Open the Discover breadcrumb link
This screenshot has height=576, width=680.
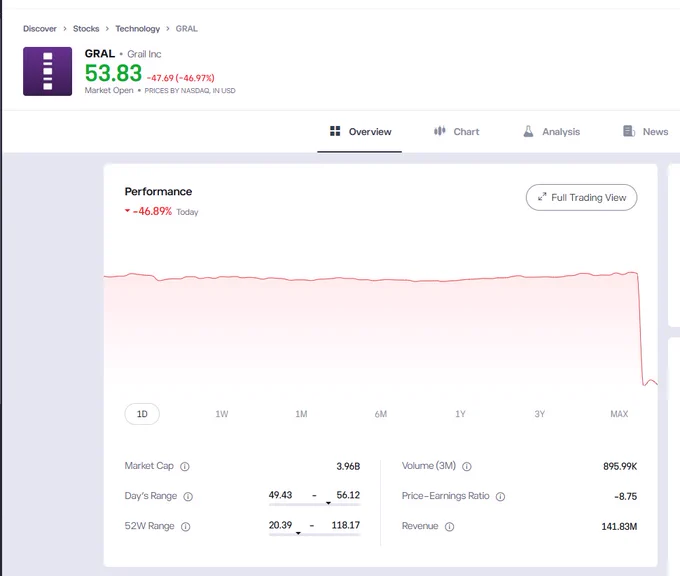pos(40,29)
